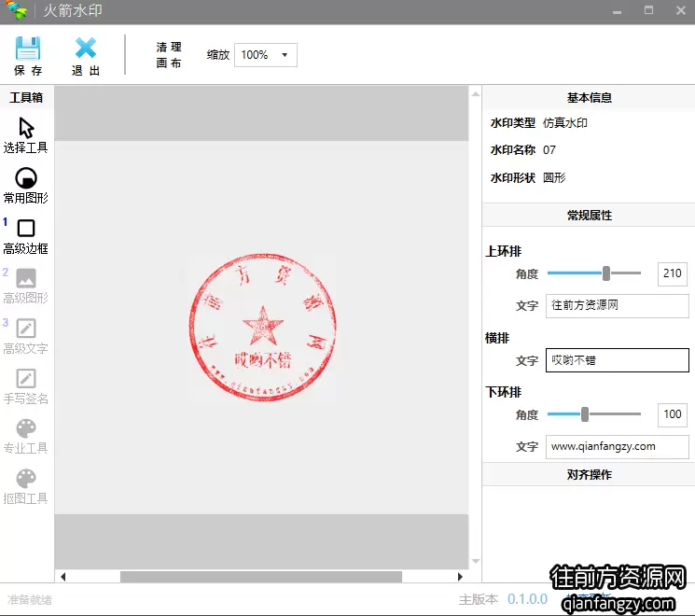Screen dimensions: 695x616
Task: Click the lower ring angle value 100
Action: pos(673,414)
